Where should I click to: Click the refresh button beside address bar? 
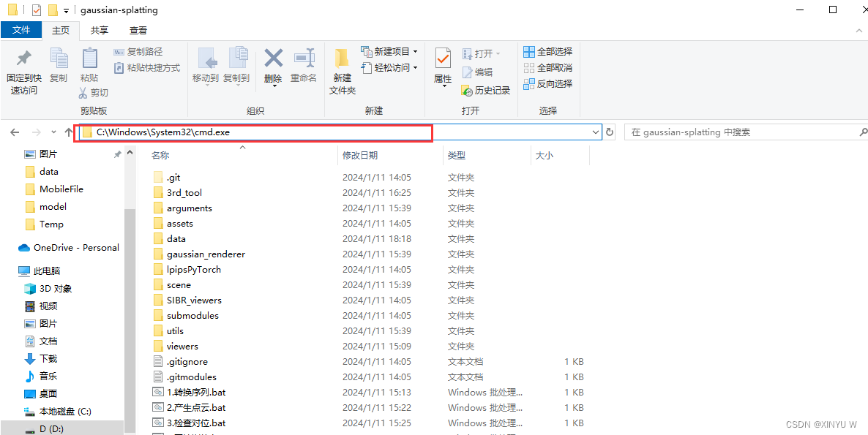point(610,132)
